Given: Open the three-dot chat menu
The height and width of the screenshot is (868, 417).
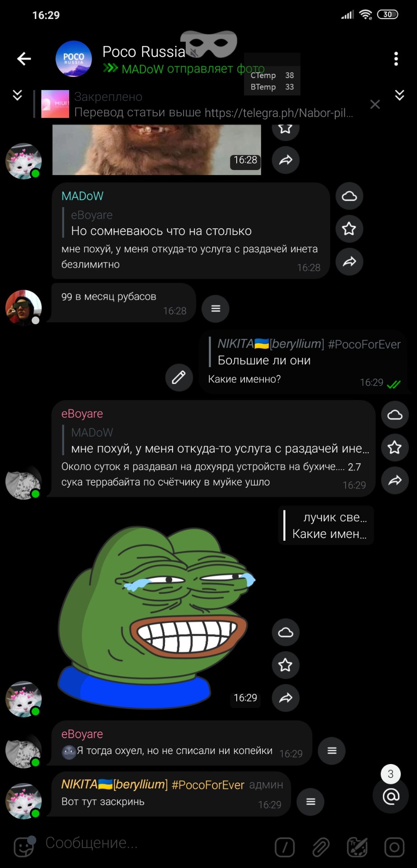Looking at the screenshot, I should click(x=396, y=59).
